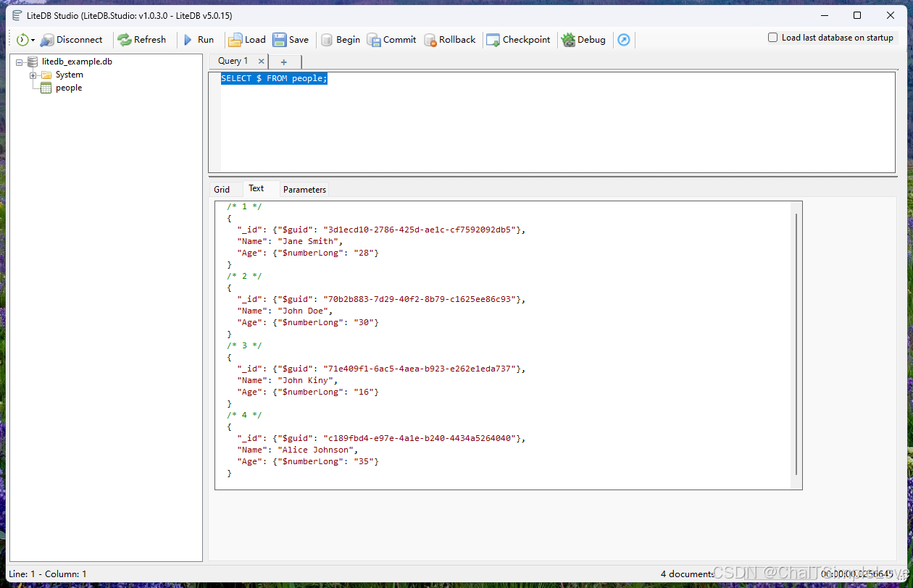
Task: Expand the System folder node
Action: (33, 75)
